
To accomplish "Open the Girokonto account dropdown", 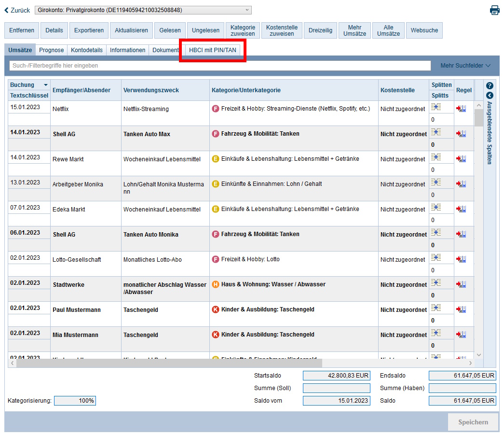I will click(143, 10).
